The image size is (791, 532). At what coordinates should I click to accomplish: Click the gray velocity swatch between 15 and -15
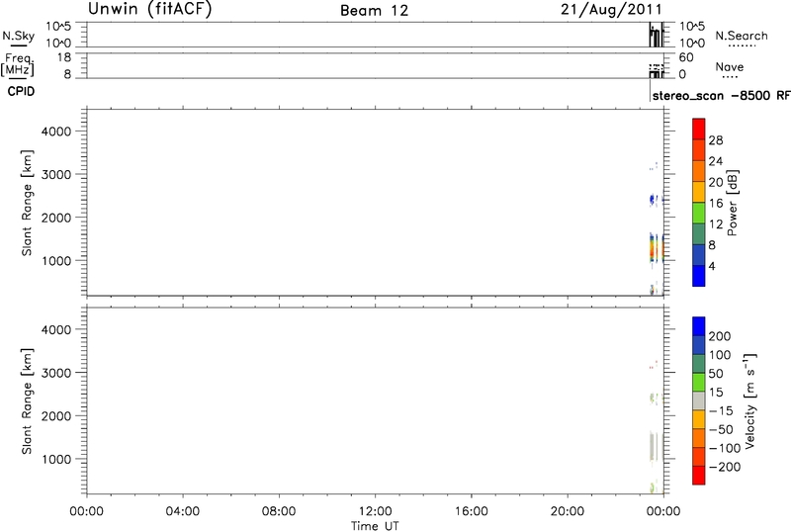[x=699, y=401]
